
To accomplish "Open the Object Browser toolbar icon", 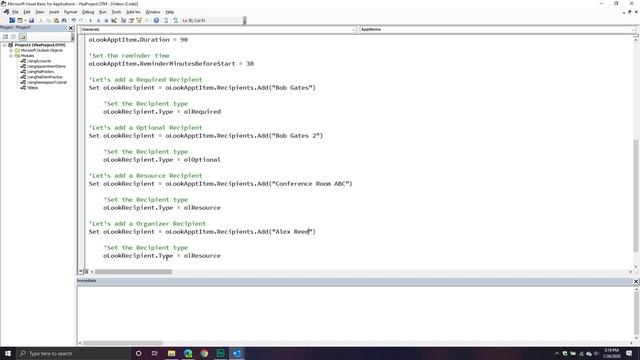I will 139,20.
